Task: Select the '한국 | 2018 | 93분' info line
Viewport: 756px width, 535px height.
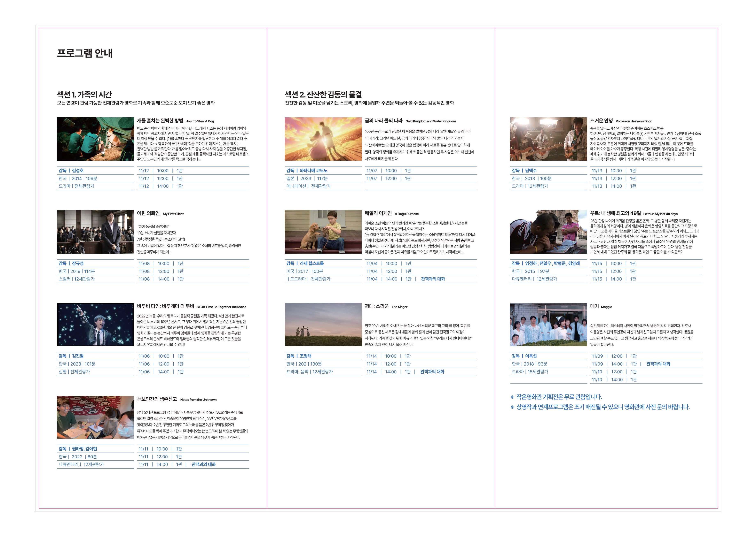Action: 529,364
